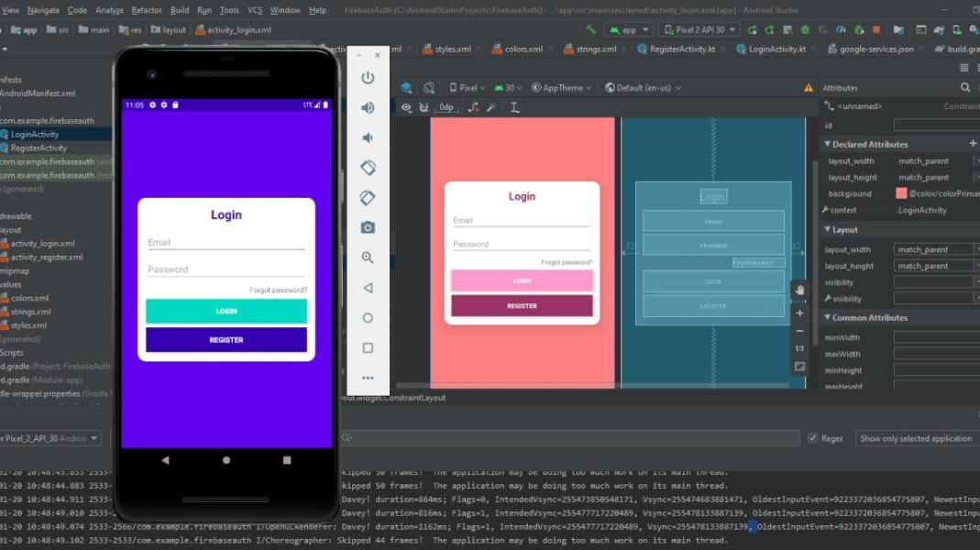Viewport: 980px width, 550px height.
Task: Open the API 30 version dropdown
Action: tap(508, 88)
